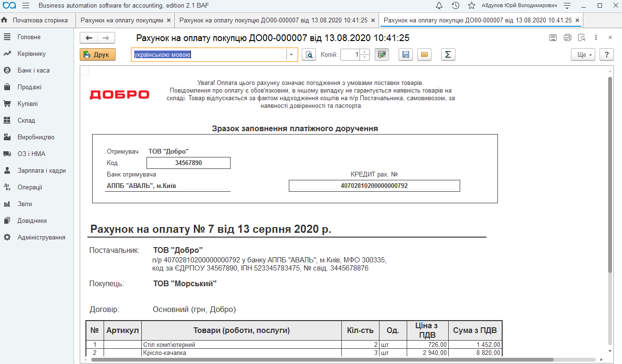
Task: Open the history clock icon
Action: (455, 6)
